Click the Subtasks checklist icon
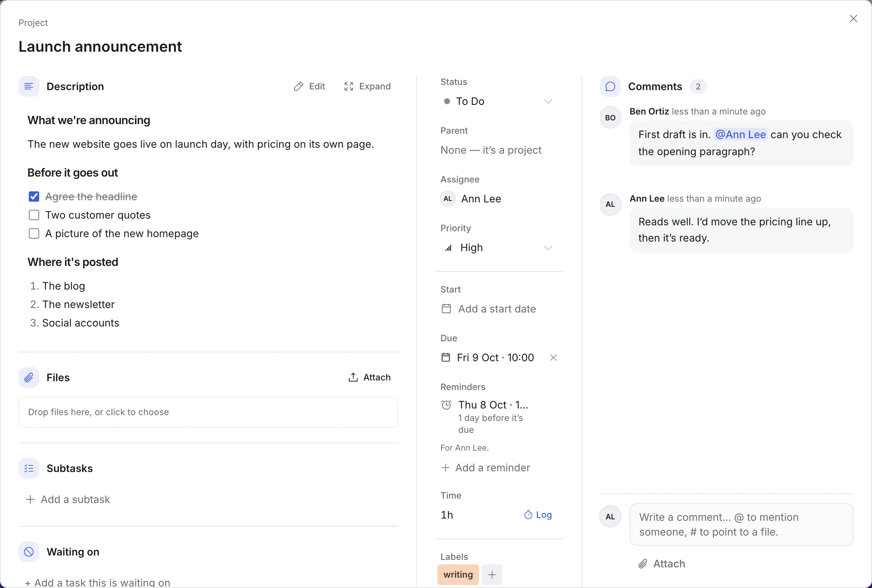This screenshot has width=872, height=588. tap(29, 468)
